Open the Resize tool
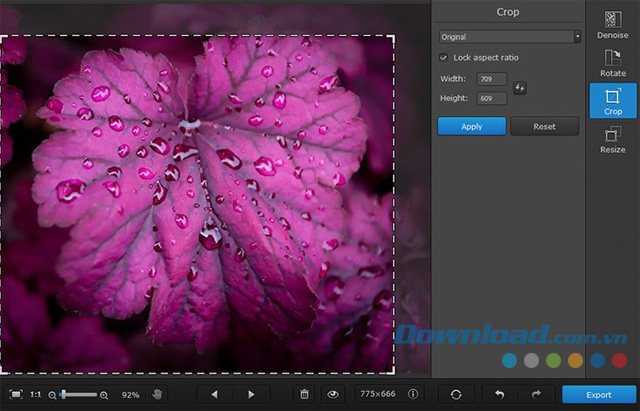 [x=612, y=138]
